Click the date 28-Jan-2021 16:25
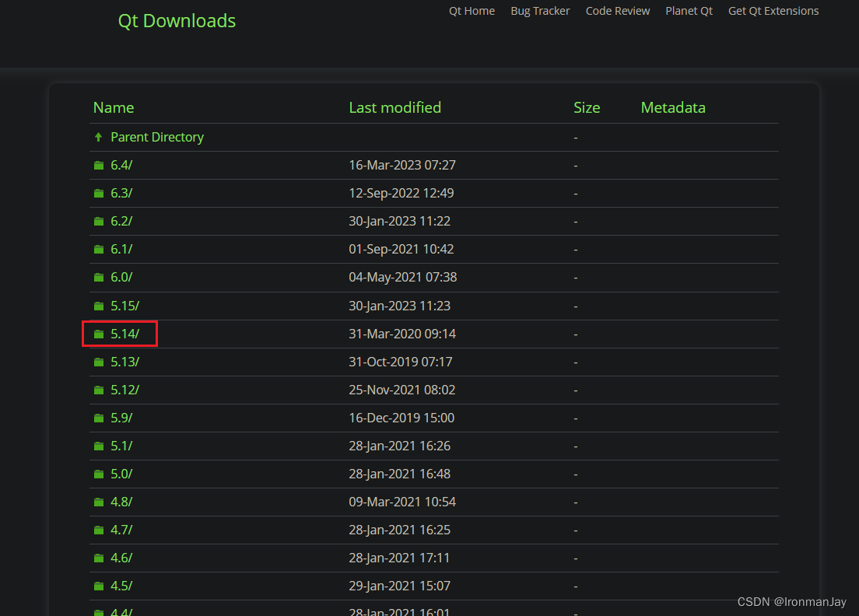This screenshot has height=616, width=859. click(400, 530)
